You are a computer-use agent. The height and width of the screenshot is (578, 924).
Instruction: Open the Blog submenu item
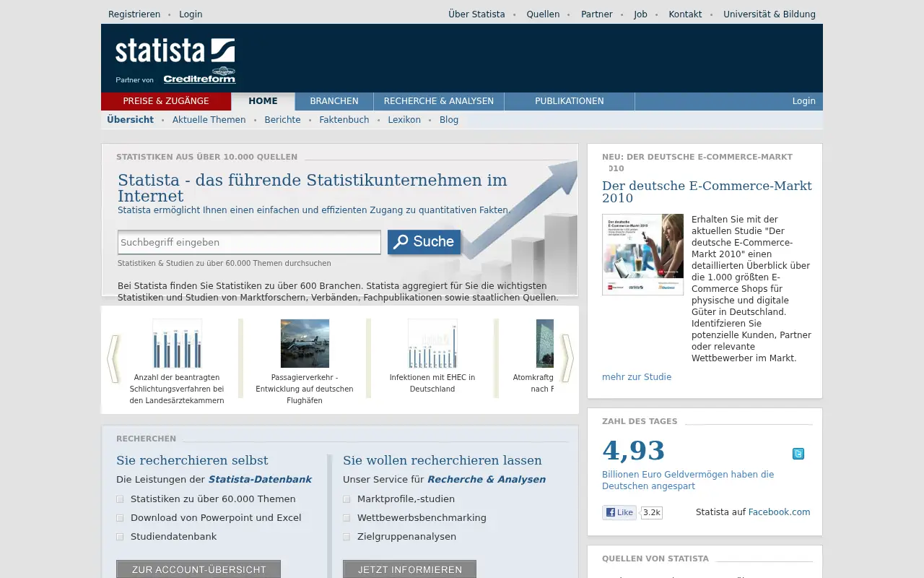[449, 120]
